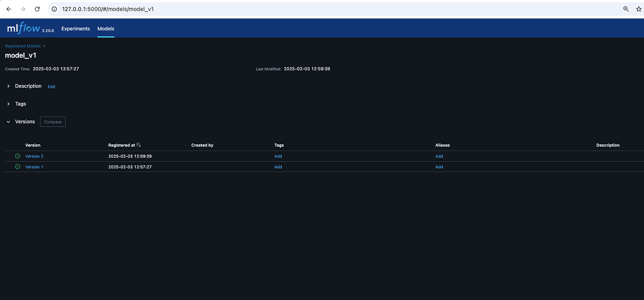Switch to the Models tab
This screenshot has height=300, width=644.
[x=106, y=28]
